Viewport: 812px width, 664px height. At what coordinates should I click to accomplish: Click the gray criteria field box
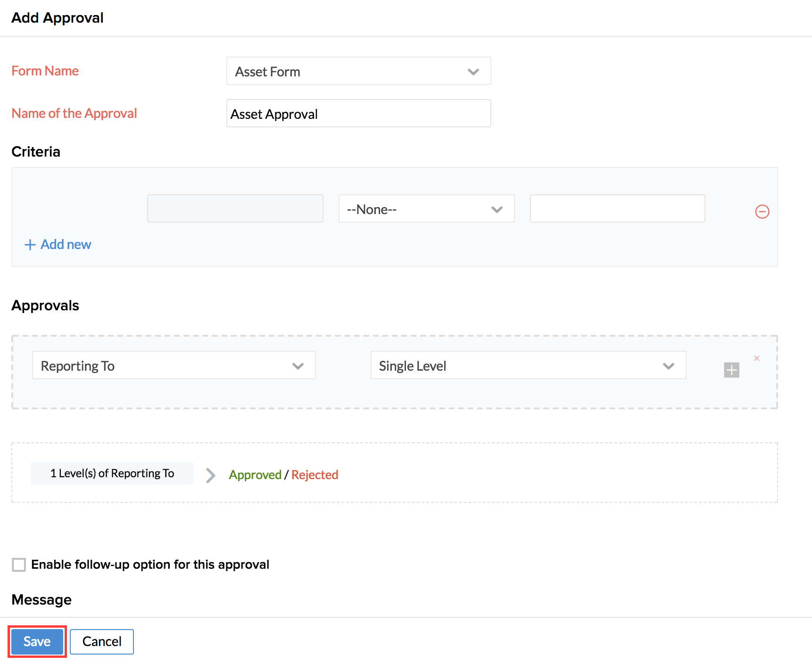pyautogui.click(x=235, y=209)
